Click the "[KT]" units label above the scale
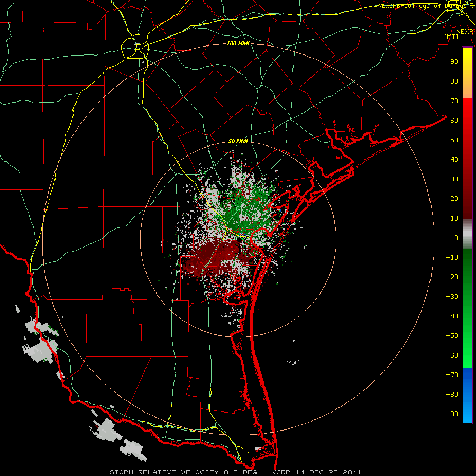476x476 pixels. tap(451, 36)
